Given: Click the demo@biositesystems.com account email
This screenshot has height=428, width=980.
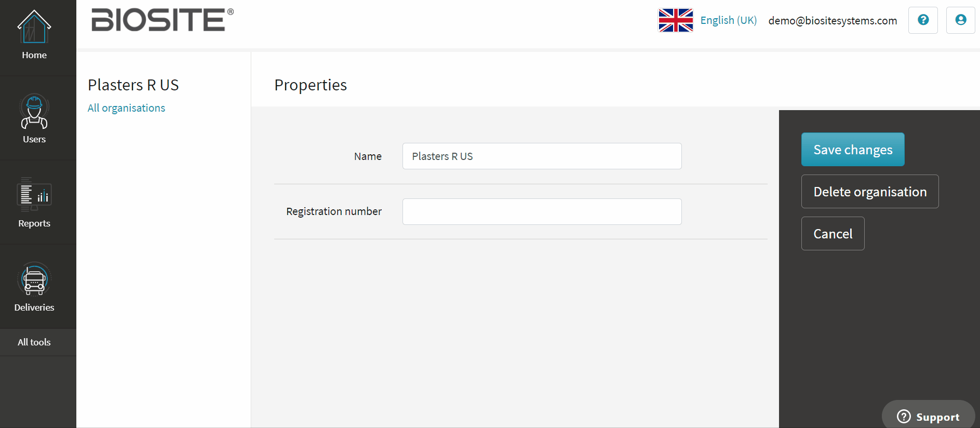Looking at the screenshot, I should click(833, 21).
